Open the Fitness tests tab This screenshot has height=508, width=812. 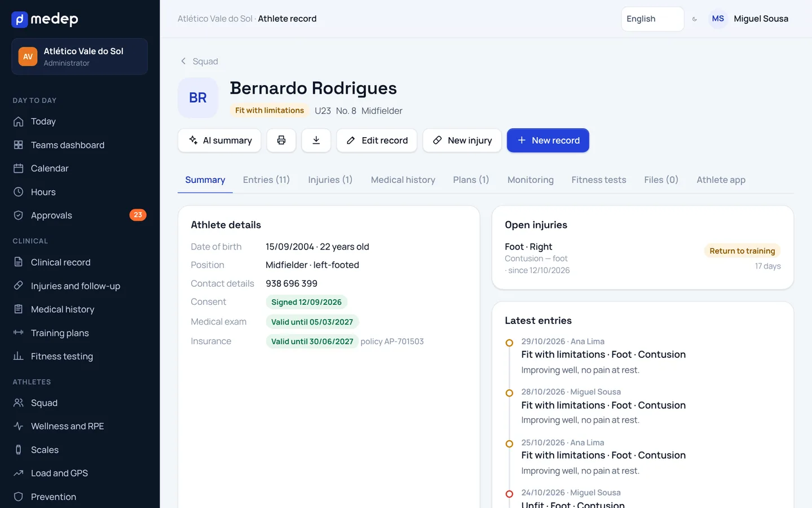599,180
